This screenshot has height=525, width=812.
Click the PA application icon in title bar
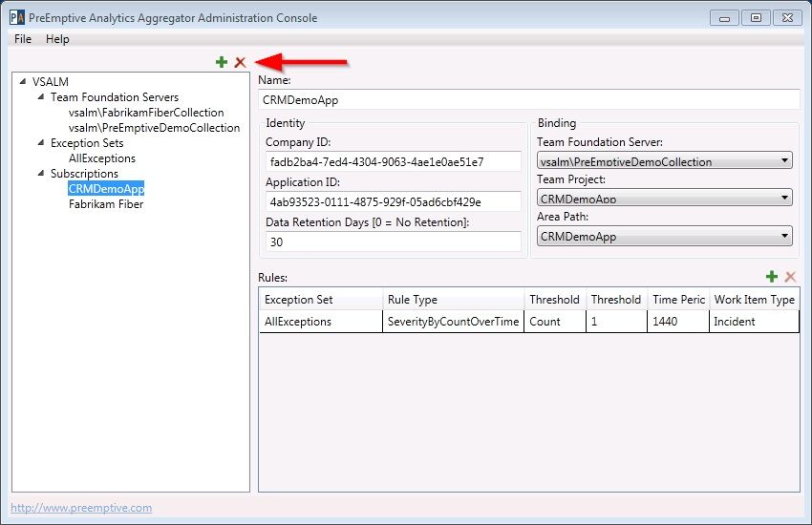pos(17,17)
